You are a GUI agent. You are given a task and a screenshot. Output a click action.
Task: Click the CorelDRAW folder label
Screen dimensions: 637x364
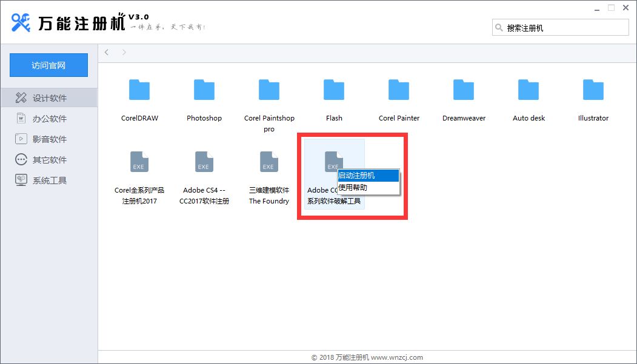click(139, 118)
